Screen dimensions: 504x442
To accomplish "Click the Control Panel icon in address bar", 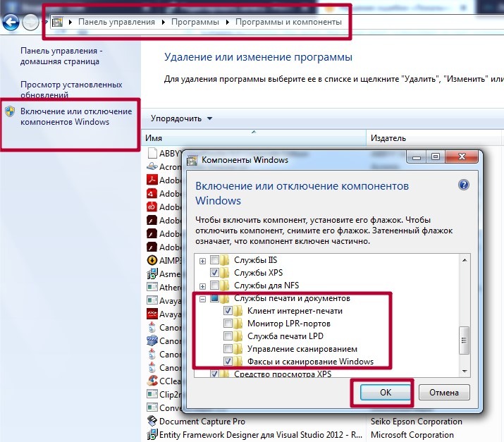I will coord(58,22).
